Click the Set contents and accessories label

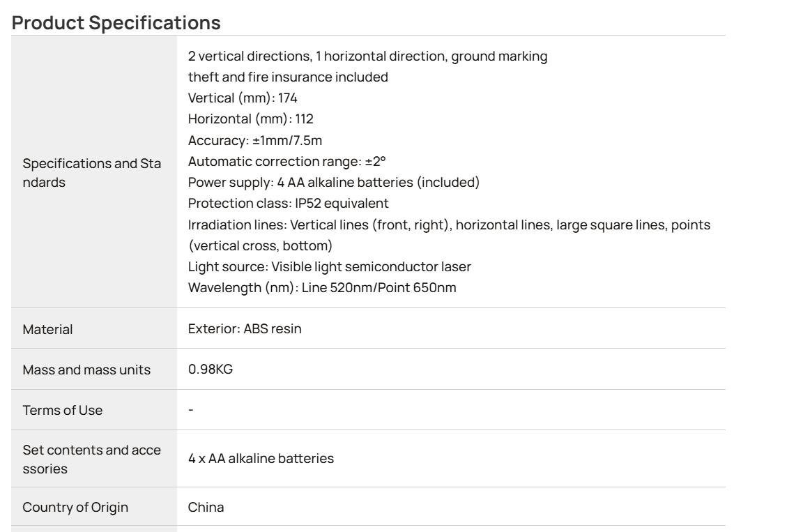92,459
